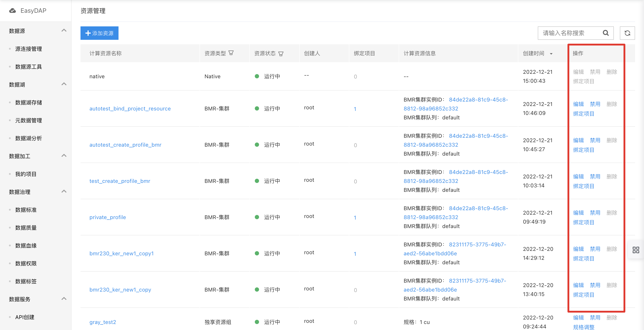This screenshot has height=330, width=644.
Task: Open 数据标准 in the sidebar
Action: 26,210
